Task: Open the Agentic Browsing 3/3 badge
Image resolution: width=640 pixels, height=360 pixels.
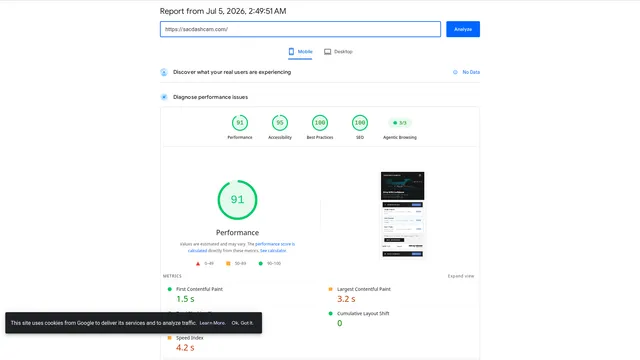Action: tap(400, 123)
